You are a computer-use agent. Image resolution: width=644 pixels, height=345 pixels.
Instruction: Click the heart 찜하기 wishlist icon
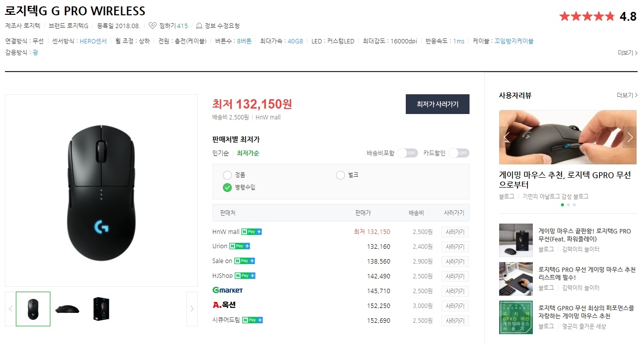tap(153, 26)
